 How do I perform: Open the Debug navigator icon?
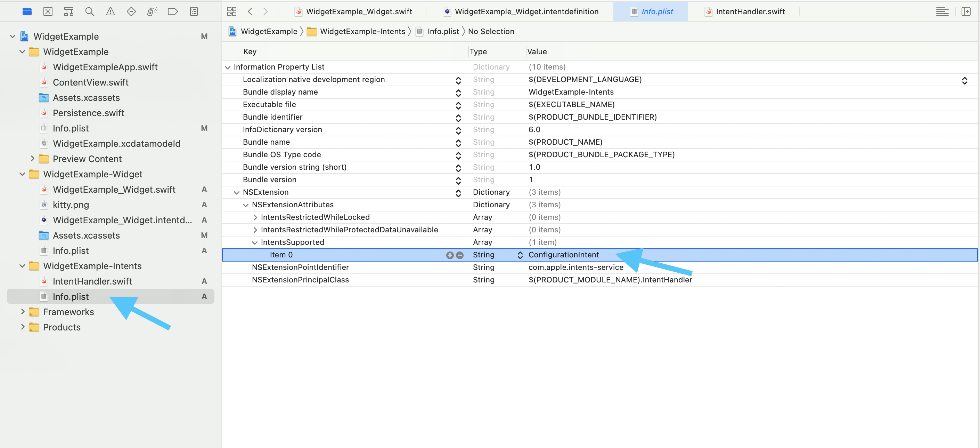[152, 11]
